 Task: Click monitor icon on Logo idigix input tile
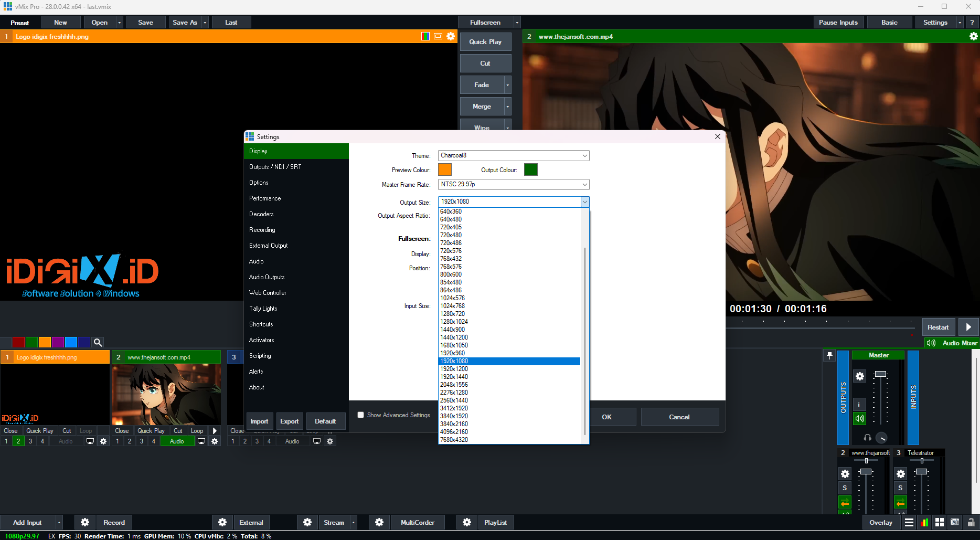[x=90, y=441]
